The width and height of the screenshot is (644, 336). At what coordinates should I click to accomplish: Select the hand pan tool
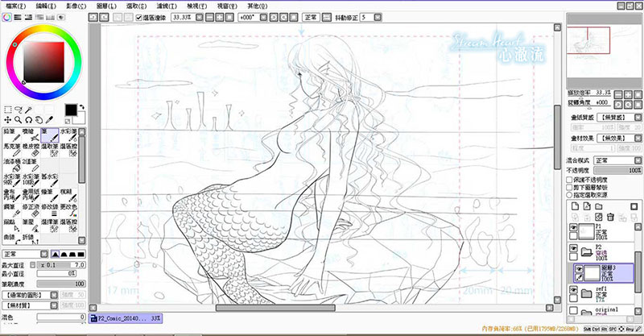click(x=39, y=120)
